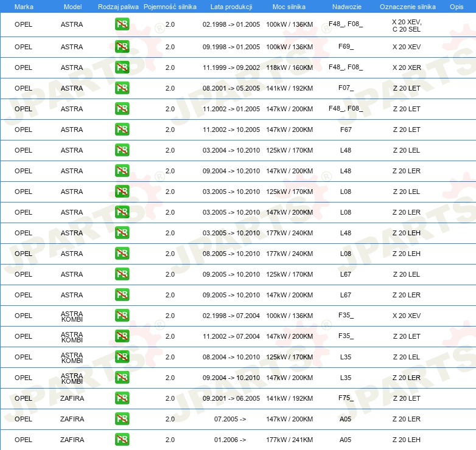Click fuel icon in L08 Z 20 LER row

coord(122,212)
